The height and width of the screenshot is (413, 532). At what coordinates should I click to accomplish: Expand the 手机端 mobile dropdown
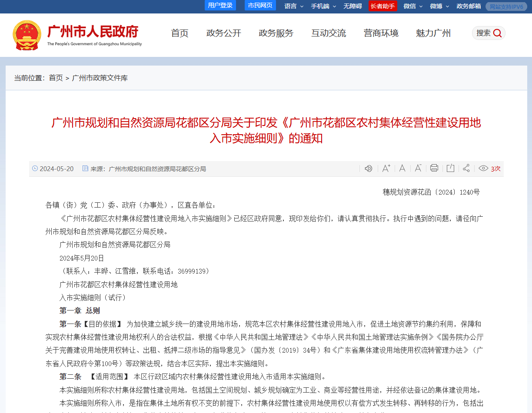(x=323, y=6)
